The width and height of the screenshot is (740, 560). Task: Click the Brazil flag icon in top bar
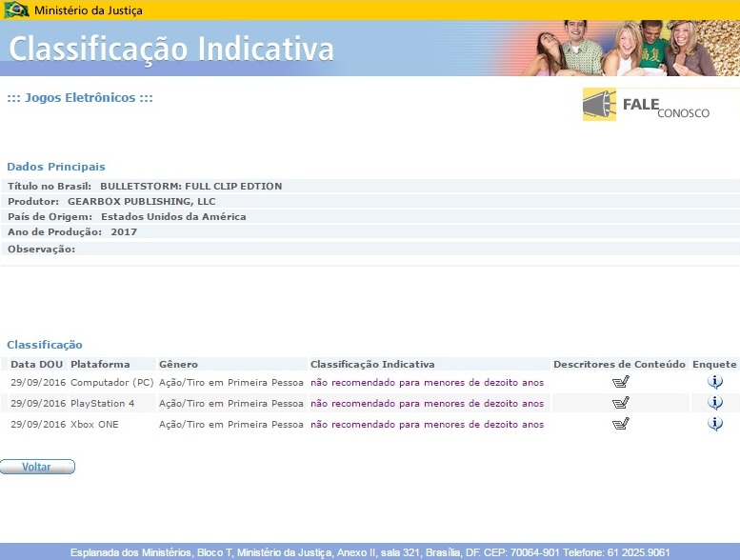coord(16,10)
